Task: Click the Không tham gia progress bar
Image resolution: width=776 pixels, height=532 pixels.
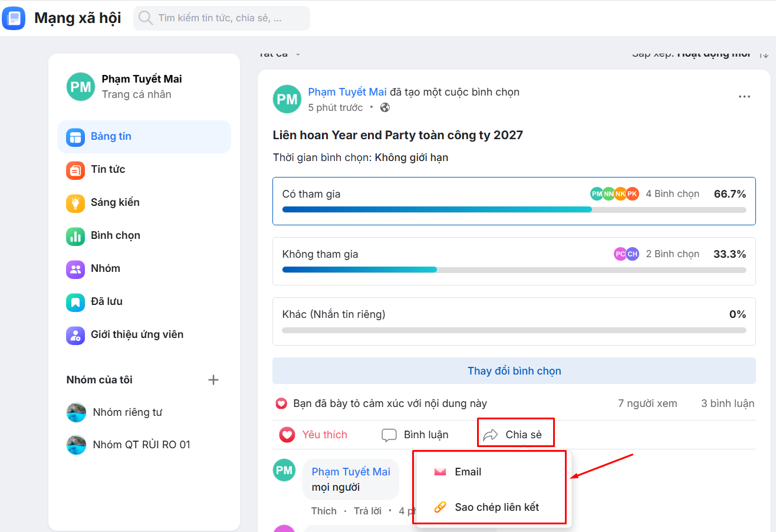Action: click(x=514, y=270)
